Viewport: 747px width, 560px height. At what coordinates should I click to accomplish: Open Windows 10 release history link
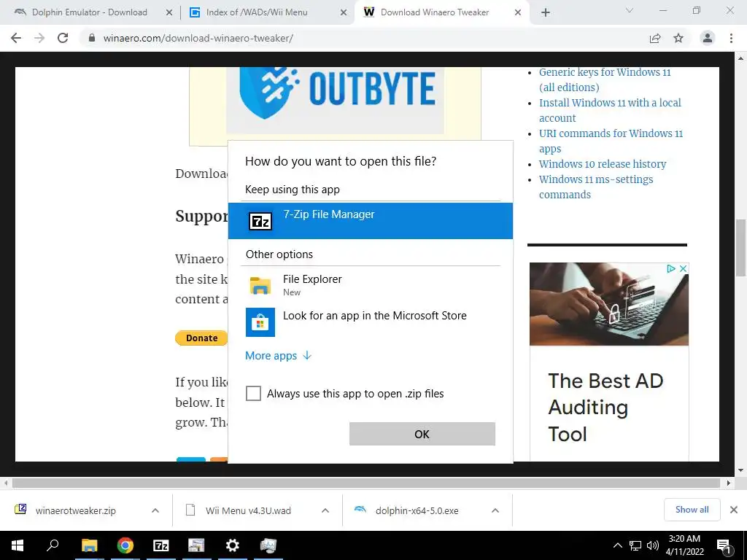pyautogui.click(x=602, y=164)
